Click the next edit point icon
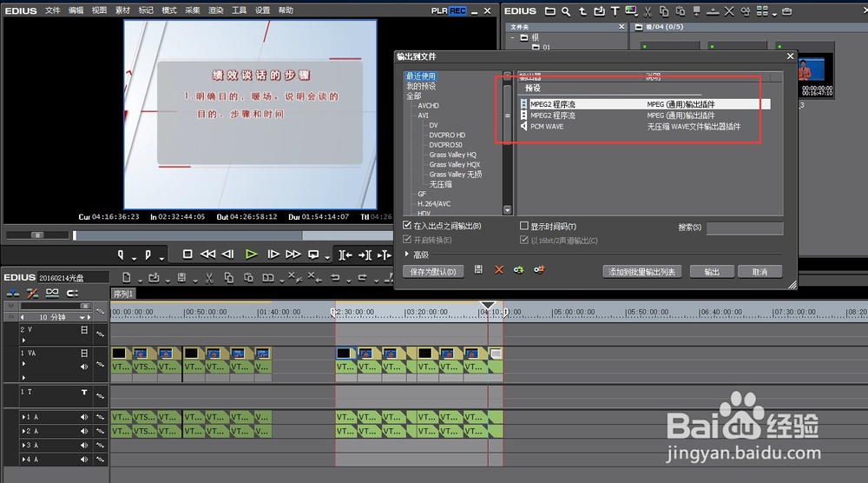 click(365, 255)
